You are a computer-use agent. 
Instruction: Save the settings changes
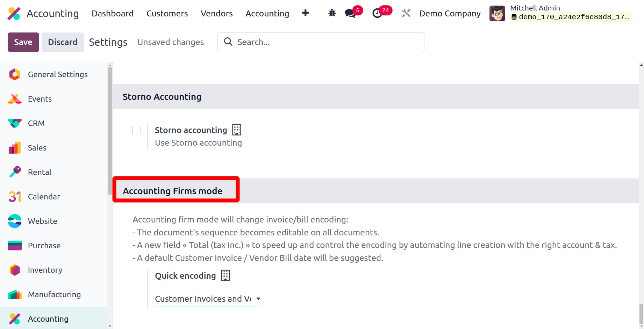pyautogui.click(x=23, y=42)
